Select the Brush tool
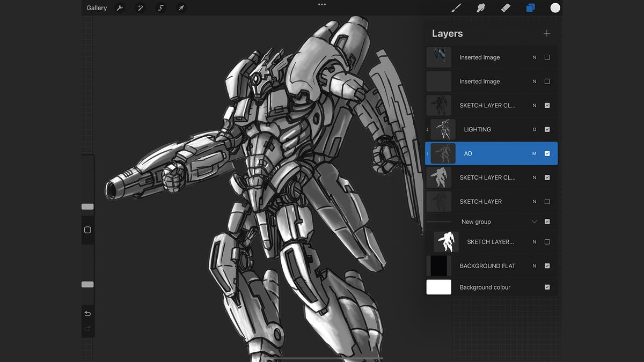Image resolution: width=644 pixels, height=362 pixels. [456, 8]
